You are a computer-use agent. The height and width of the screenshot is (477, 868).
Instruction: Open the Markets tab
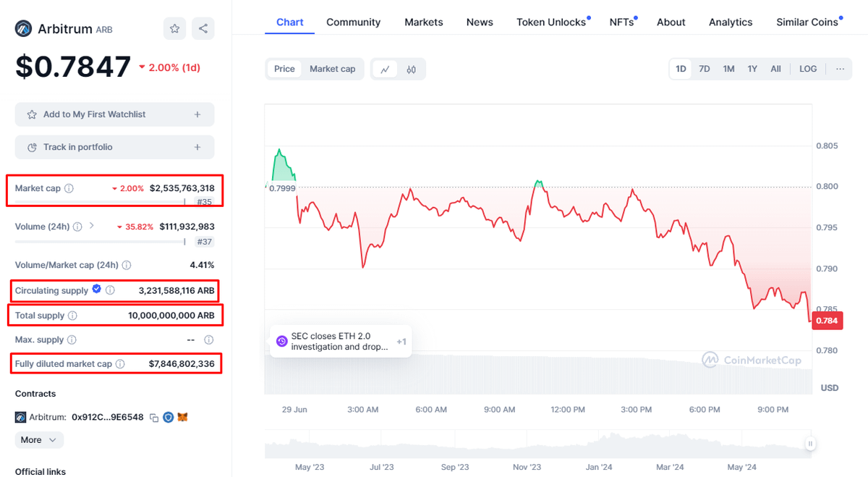[424, 22]
